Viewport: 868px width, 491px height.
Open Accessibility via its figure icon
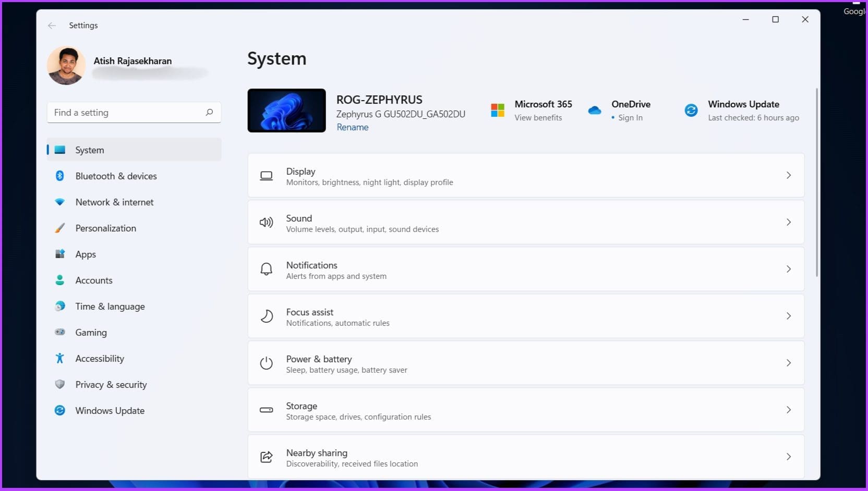tap(60, 358)
